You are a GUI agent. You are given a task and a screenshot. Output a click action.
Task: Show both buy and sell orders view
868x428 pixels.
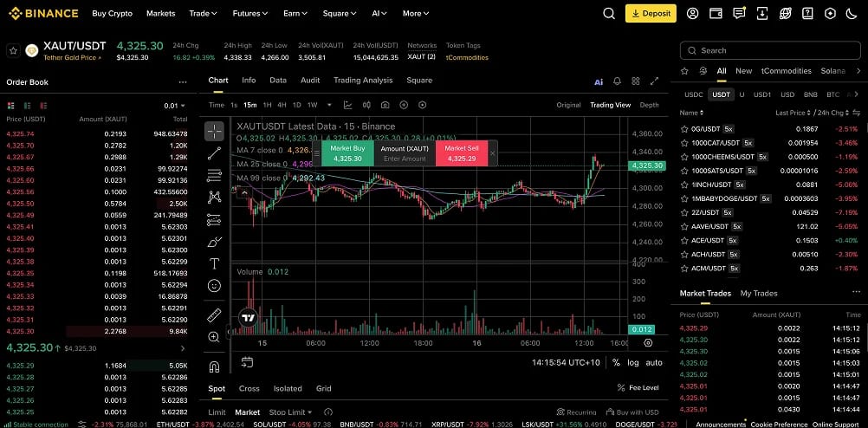(10, 105)
